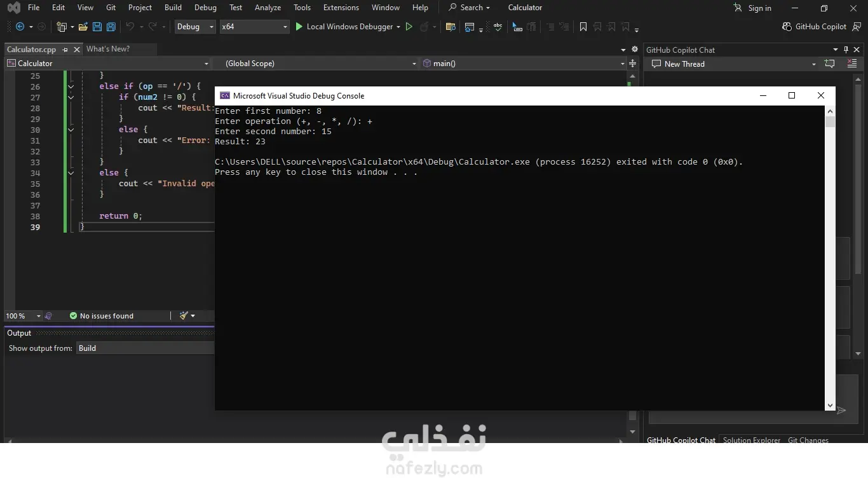
Task: Open the x64 solution platform dropdown
Action: click(x=254, y=27)
